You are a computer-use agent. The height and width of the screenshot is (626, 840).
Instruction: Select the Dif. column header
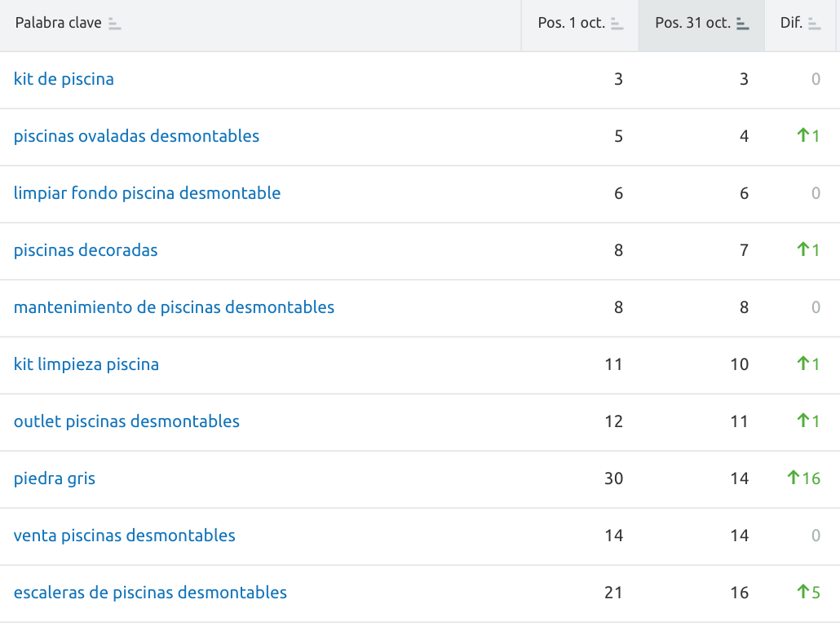800,26
